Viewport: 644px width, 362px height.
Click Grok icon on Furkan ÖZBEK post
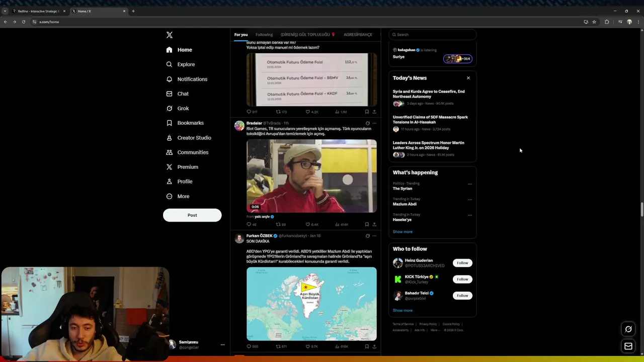(x=367, y=236)
